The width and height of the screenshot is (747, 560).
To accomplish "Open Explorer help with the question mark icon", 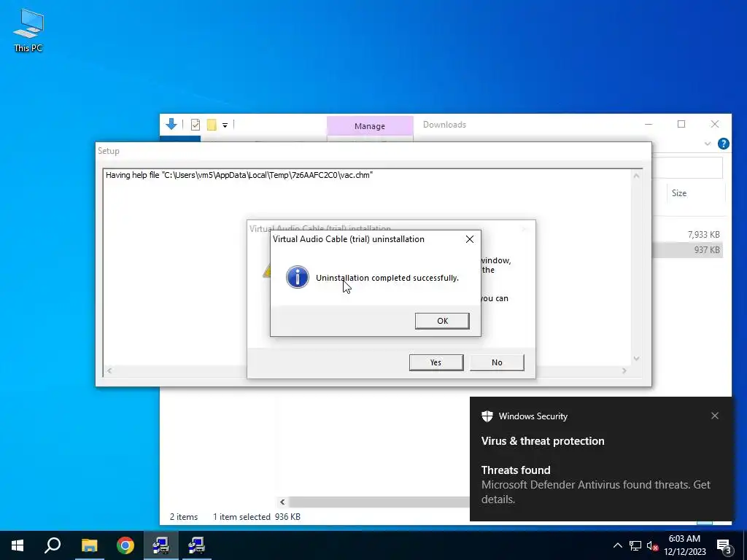I will click(723, 144).
